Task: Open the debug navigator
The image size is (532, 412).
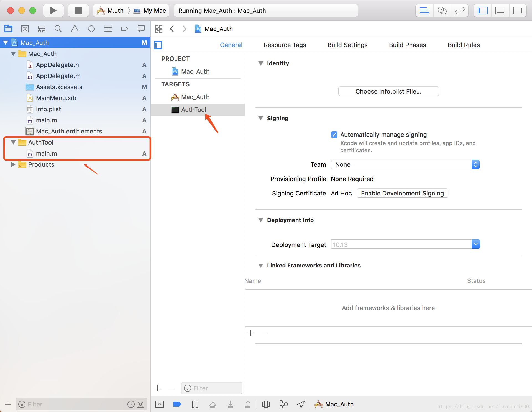Action: [108, 29]
